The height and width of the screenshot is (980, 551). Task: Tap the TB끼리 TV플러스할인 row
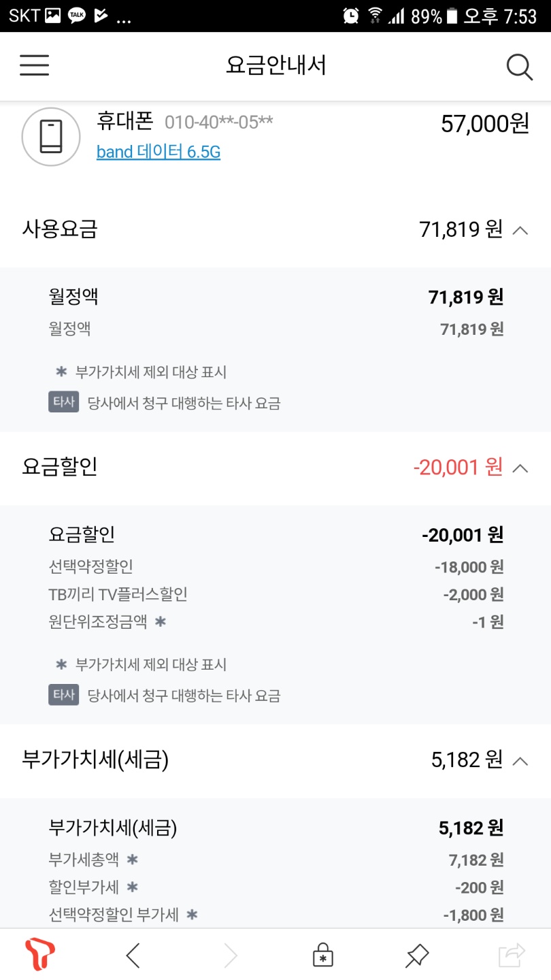click(118, 594)
